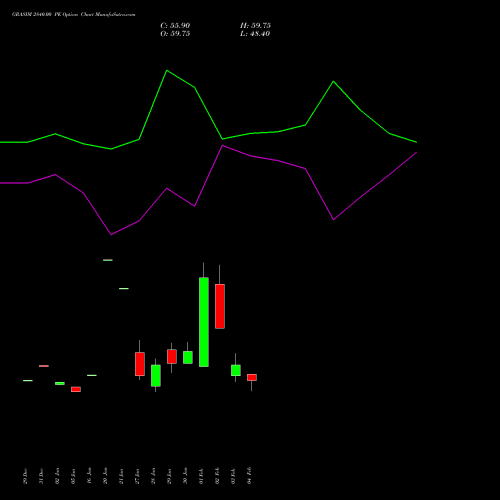Click the 01 Feb date label

[x=202, y=476]
